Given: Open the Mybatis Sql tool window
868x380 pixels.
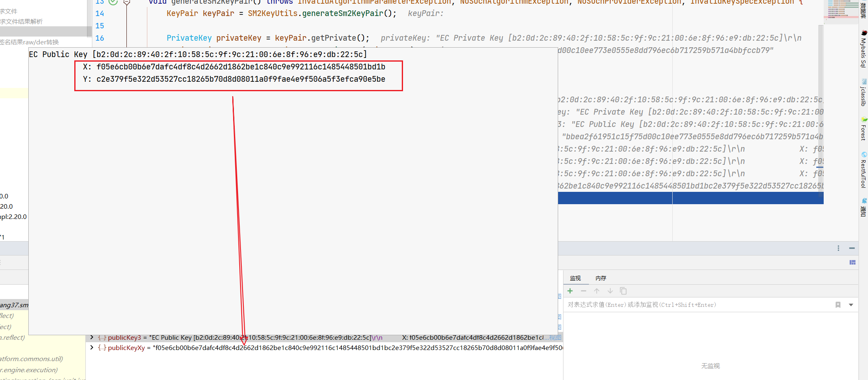Looking at the screenshot, I should point(863,48).
